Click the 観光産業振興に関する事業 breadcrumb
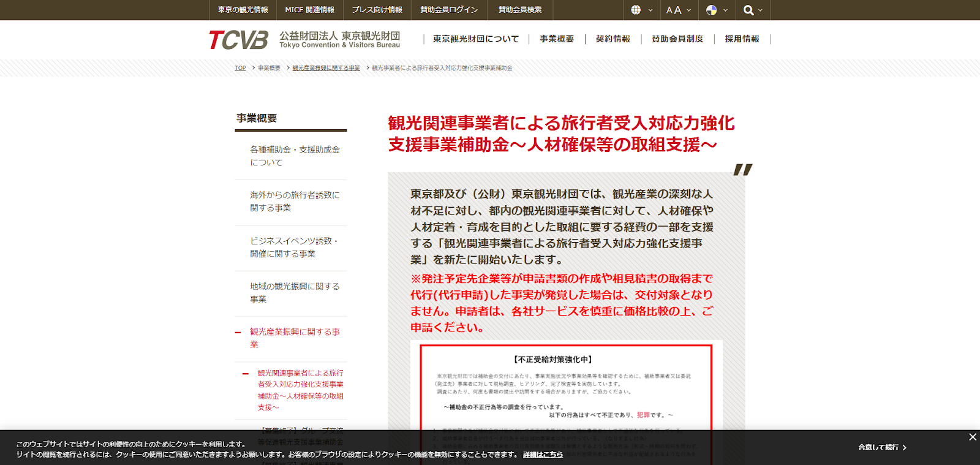This screenshot has height=465, width=980. coord(326,68)
